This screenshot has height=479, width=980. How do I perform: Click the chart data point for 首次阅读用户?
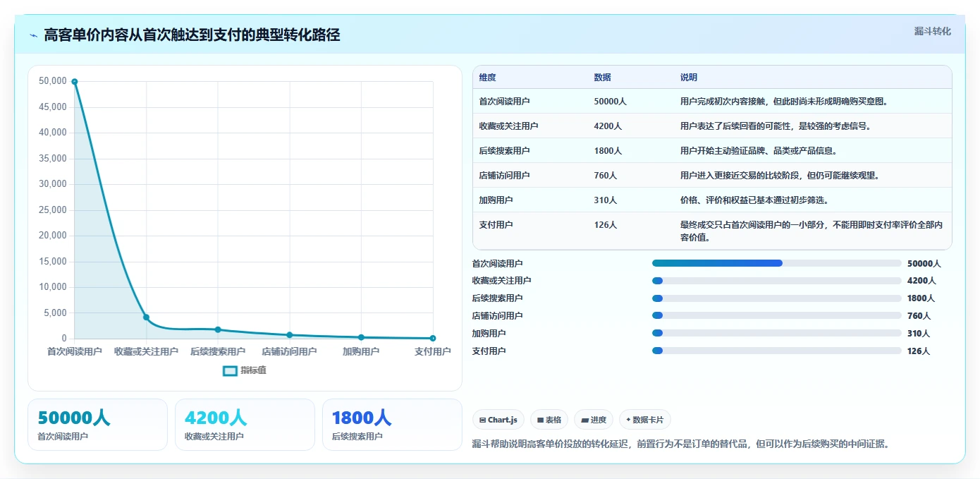[x=75, y=82]
